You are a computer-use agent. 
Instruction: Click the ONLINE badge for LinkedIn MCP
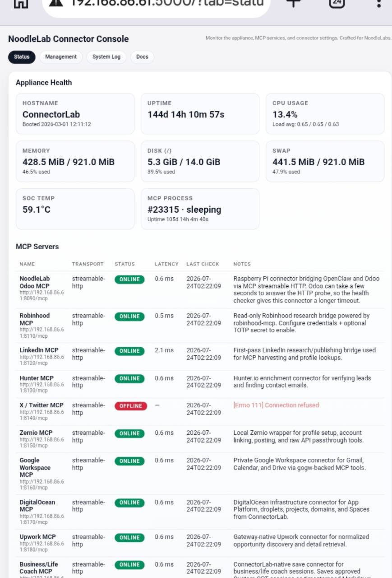129,351
